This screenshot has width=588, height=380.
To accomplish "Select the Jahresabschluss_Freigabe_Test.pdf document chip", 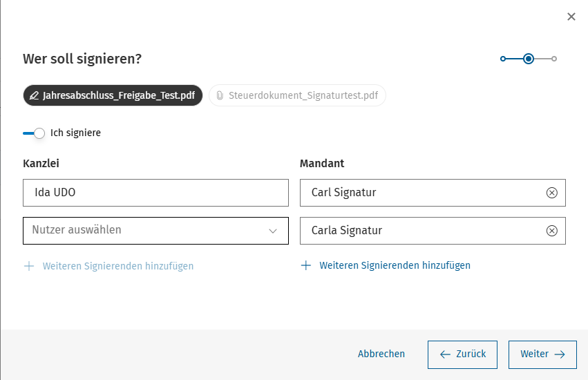I will click(113, 95).
